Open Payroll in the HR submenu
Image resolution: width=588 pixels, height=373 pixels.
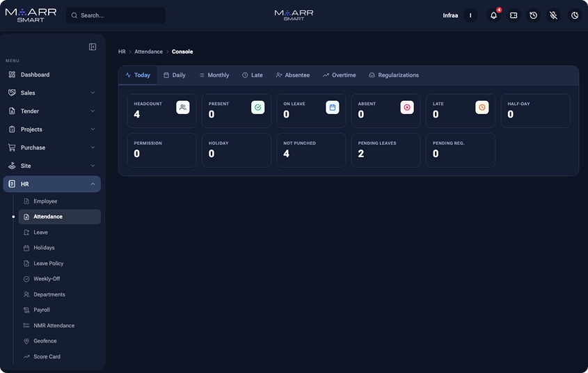[x=60, y=310]
